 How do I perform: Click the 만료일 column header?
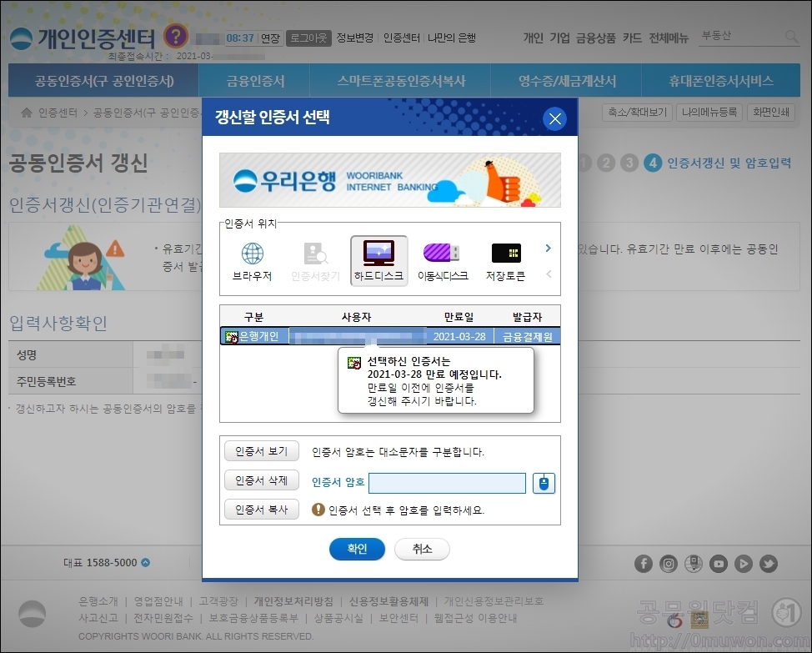coord(459,317)
